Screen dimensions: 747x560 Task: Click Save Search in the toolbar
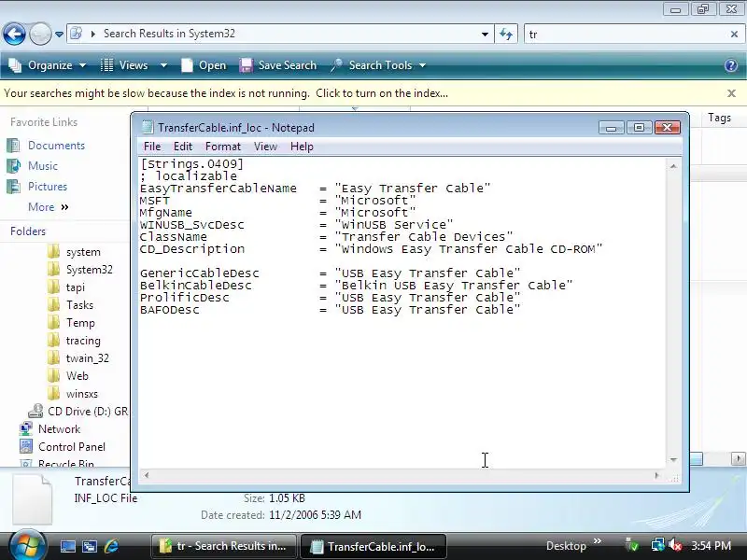(x=278, y=65)
